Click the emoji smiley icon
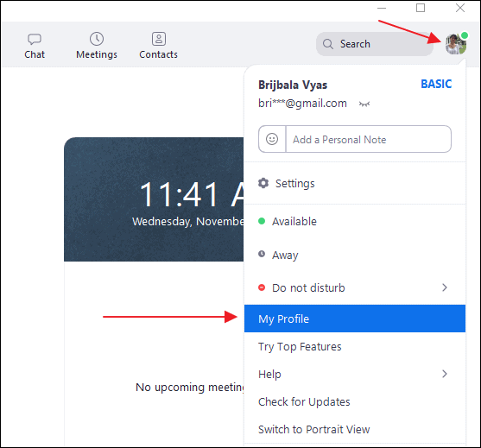Screen dimensions: 481x448 (x=272, y=139)
